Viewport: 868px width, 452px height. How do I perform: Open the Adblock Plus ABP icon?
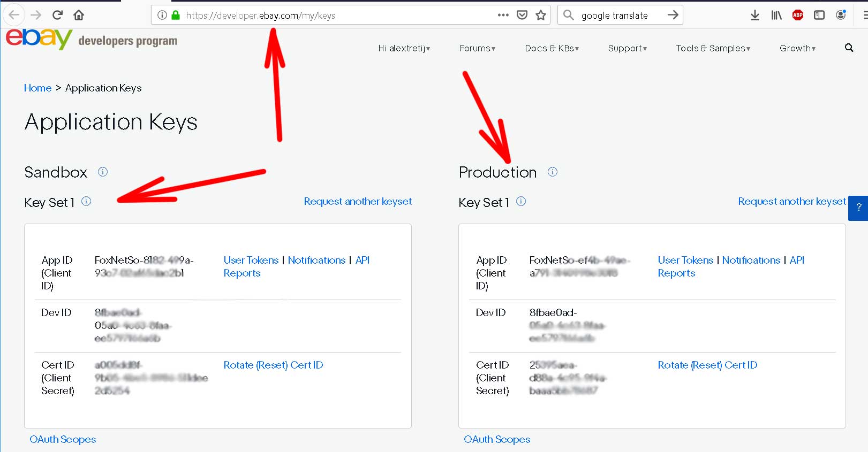point(798,15)
